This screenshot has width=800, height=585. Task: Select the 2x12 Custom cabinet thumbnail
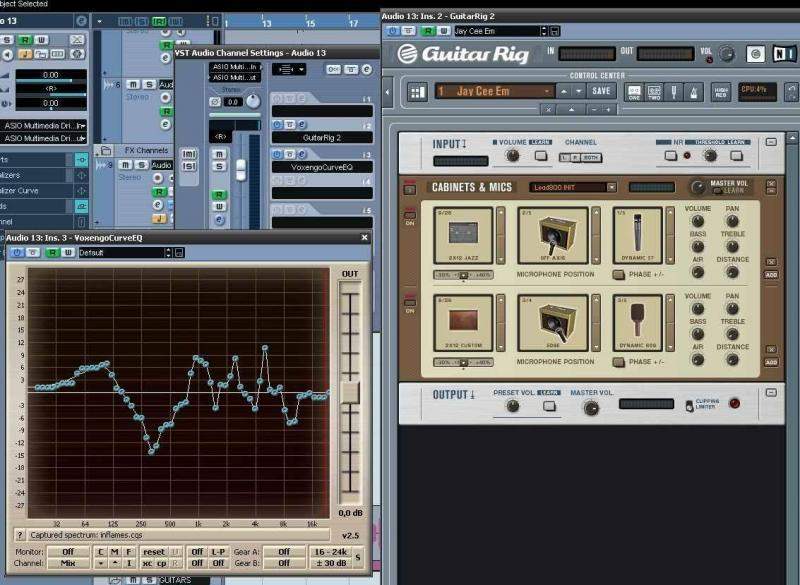(x=463, y=323)
